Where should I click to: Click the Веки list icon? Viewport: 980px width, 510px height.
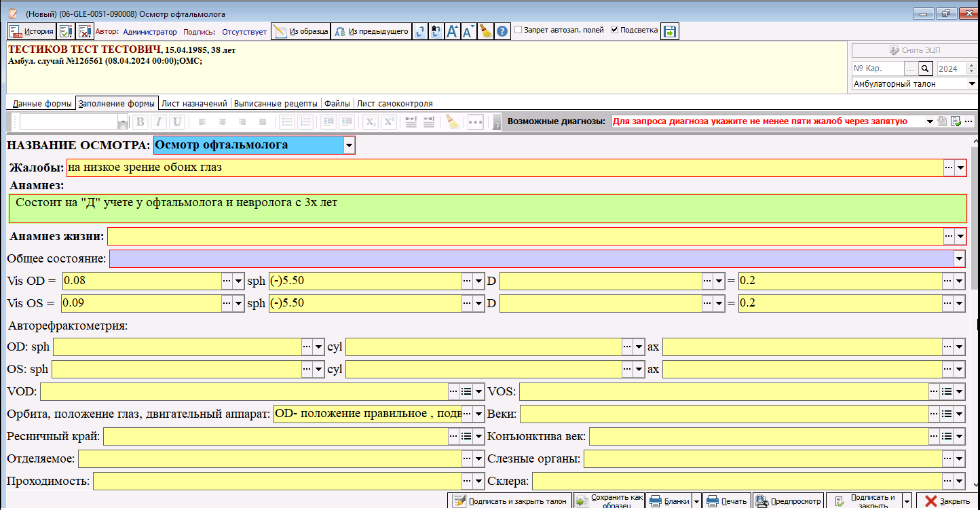tap(947, 414)
